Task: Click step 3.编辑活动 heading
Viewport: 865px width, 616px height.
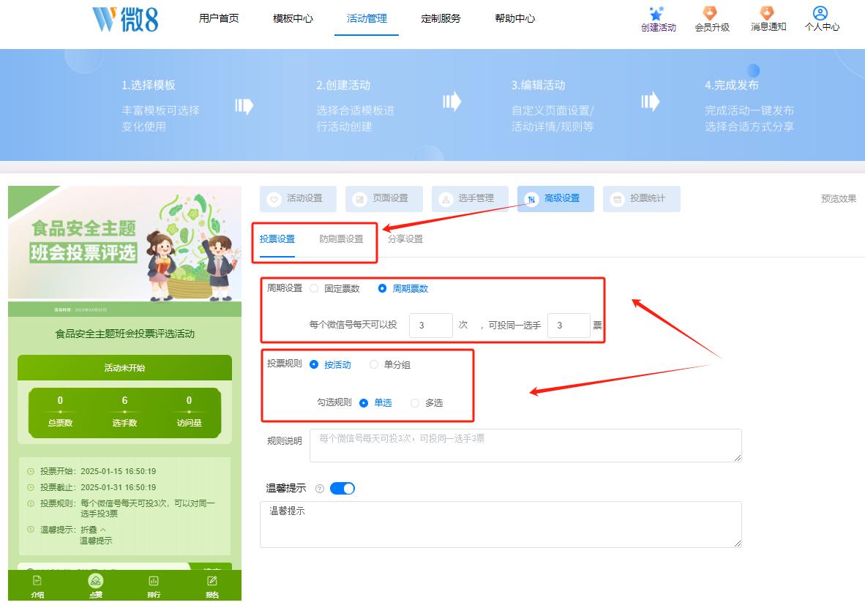Action: pos(538,86)
